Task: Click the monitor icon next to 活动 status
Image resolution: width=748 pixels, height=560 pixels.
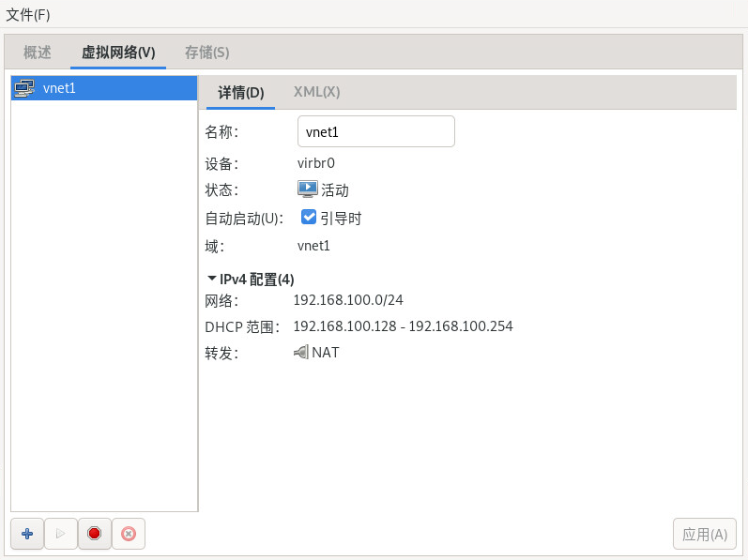Action: pyautogui.click(x=307, y=189)
